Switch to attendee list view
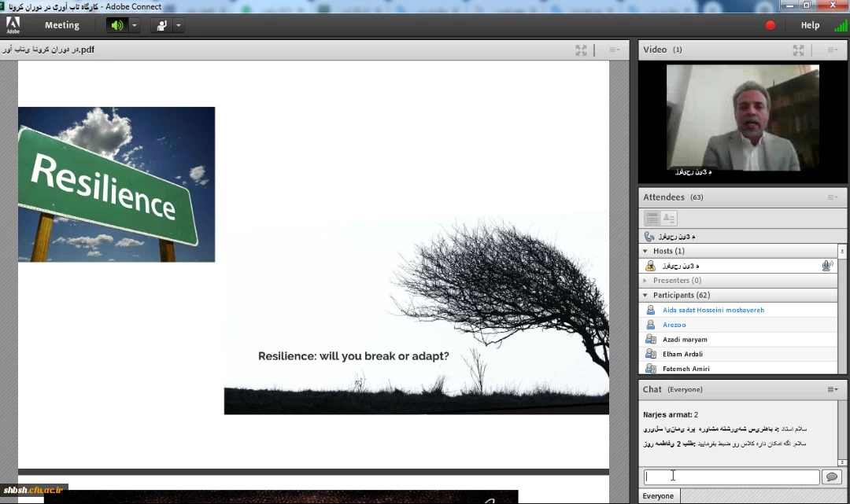850x504 pixels. [652, 219]
